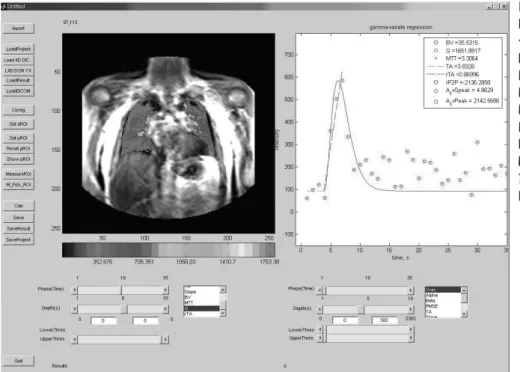Click the gamma-variate regression curve peak

coord(339,80)
